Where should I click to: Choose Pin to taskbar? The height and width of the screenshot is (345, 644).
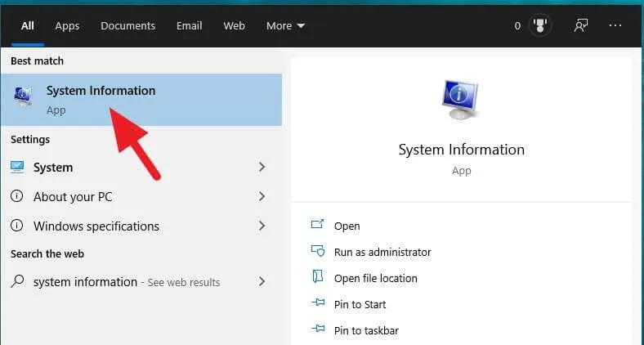[366, 330]
